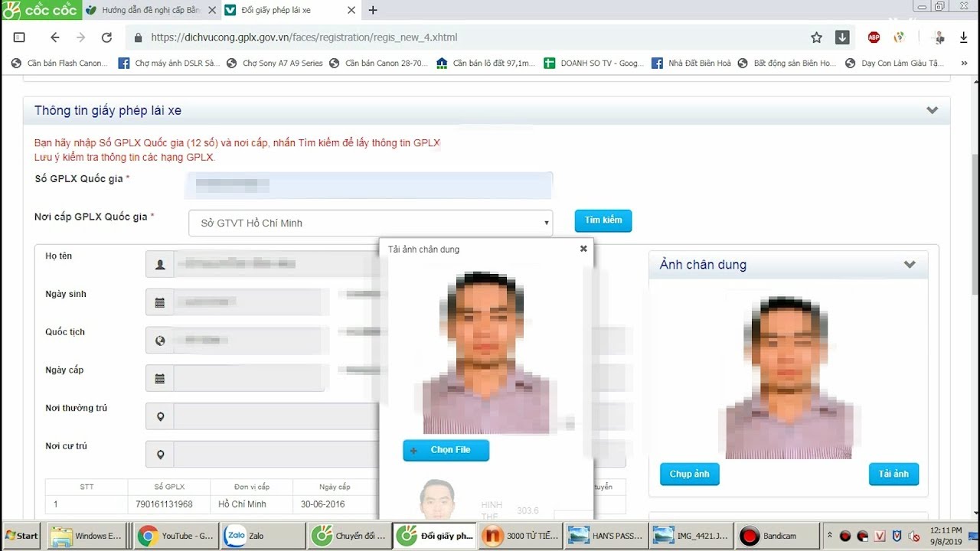Open 'Nhà Đất Biên Hoà' bookmark
Image resolution: width=980 pixels, height=551 pixels.
tap(691, 64)
